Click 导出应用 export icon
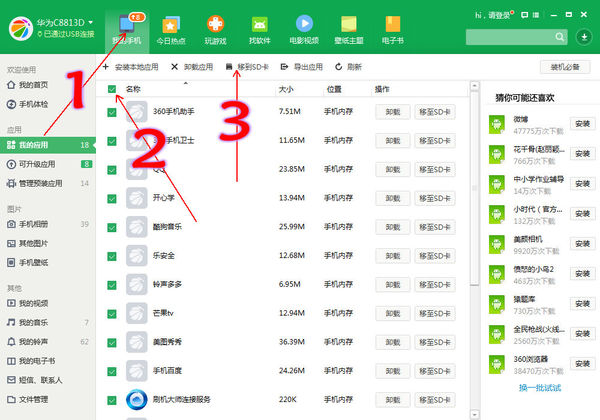The height and width of the screenshot is (420, 600). coord(284,67)
